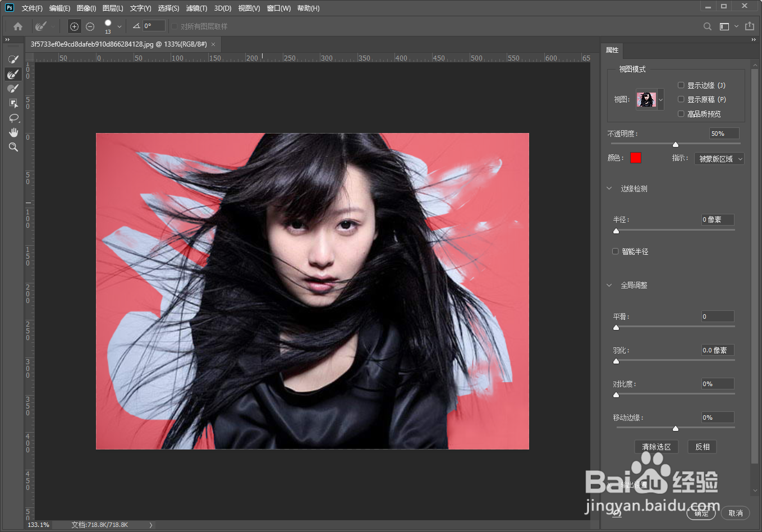The width and height of the screenshot is (762, 532).
Task: Select the 属性 panel tab
Action: pos(612,50)
